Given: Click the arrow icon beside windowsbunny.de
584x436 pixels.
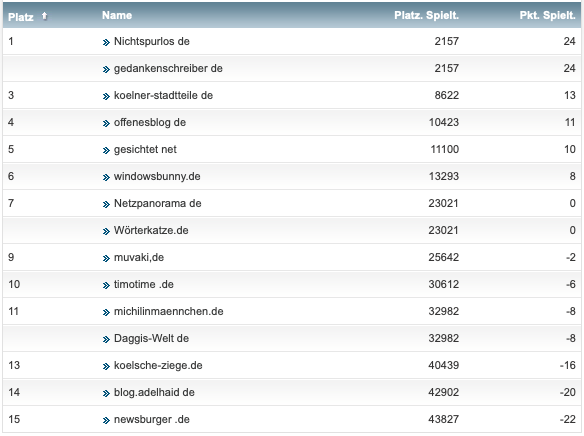Looking at the screenshot, I should coord(106,177).
